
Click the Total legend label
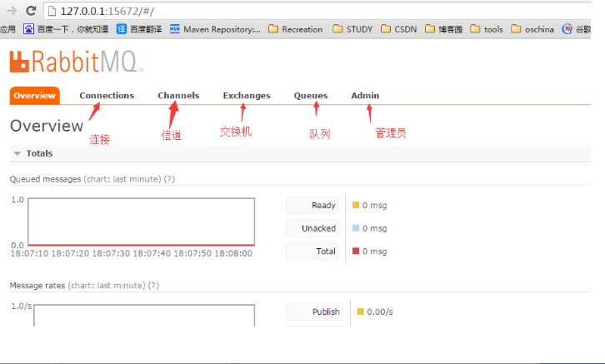point(312,251)
